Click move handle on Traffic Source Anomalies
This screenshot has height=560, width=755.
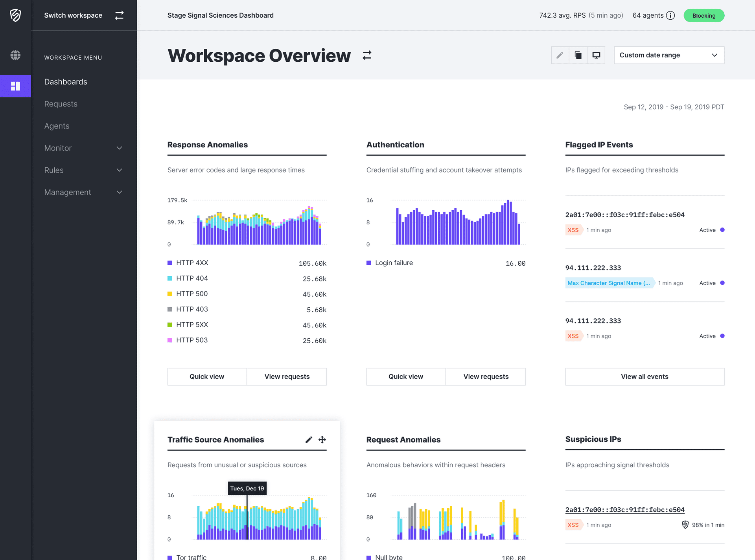tap(322, 440)
